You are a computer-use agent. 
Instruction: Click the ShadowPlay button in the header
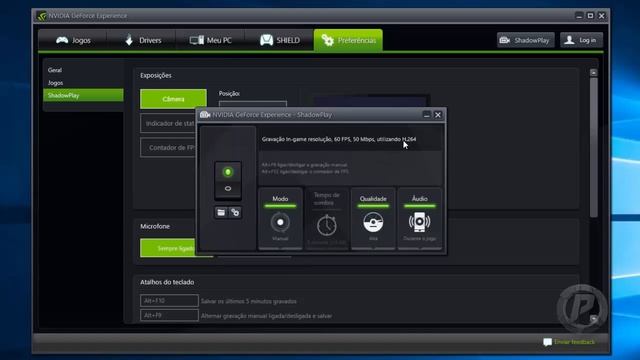click(x=526, y=40)
